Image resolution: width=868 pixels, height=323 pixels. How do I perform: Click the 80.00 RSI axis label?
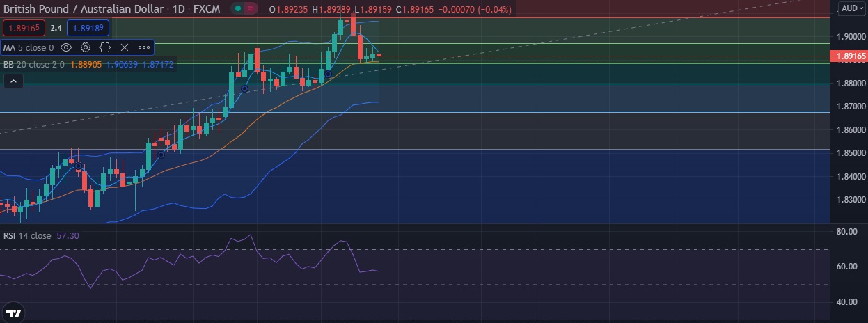(846, 231)
